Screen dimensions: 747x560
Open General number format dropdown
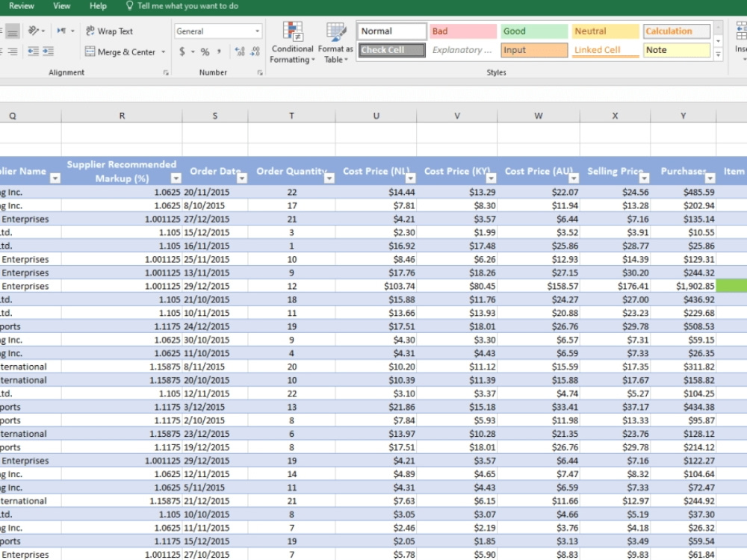(x=218, y=31)
